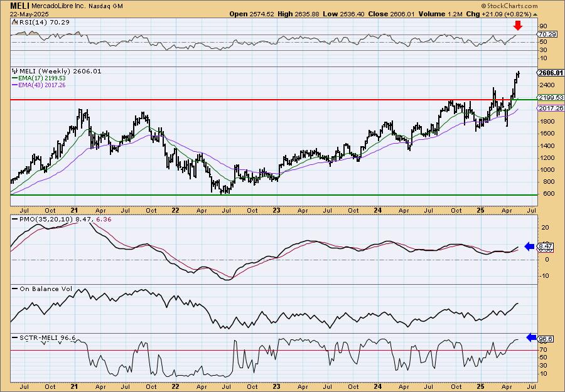Image resolution: width=565 pixels, height=392 pixels.
Task: Click the 8.47 PMO tag on right axis
Action: click(545, 246)
